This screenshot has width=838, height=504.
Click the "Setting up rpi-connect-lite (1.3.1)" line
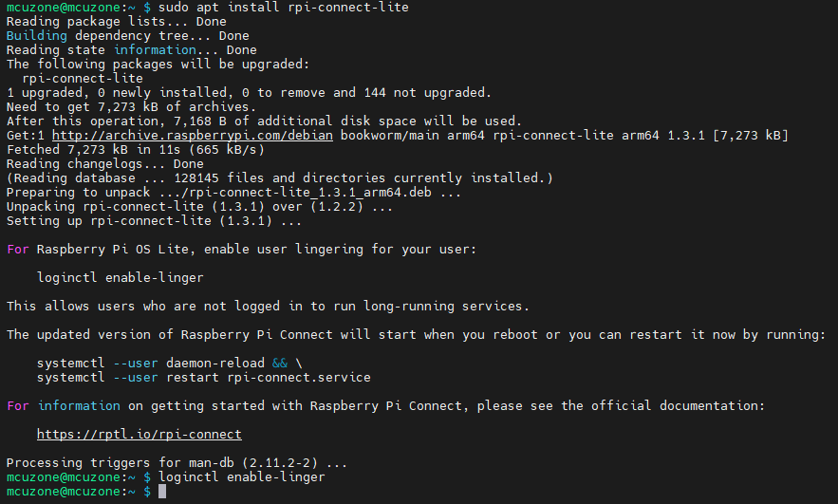click(x=154, y=221)
